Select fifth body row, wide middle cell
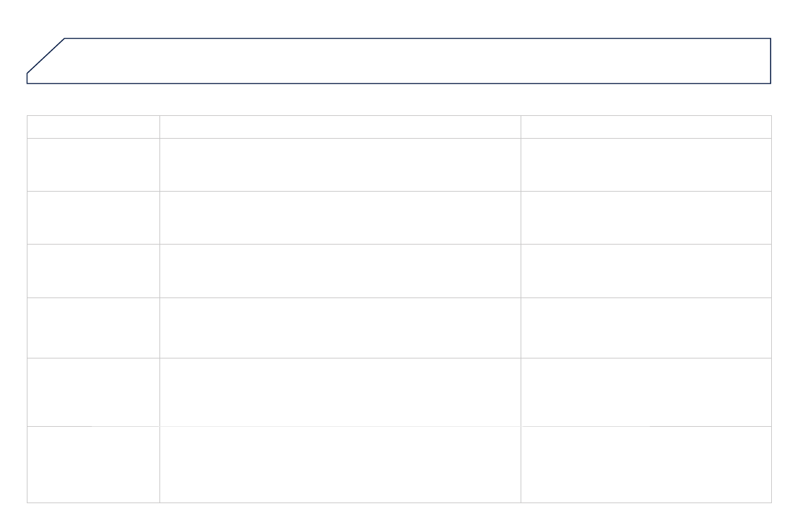The width and height of the screenshot is (798, 532). (340, 392)
